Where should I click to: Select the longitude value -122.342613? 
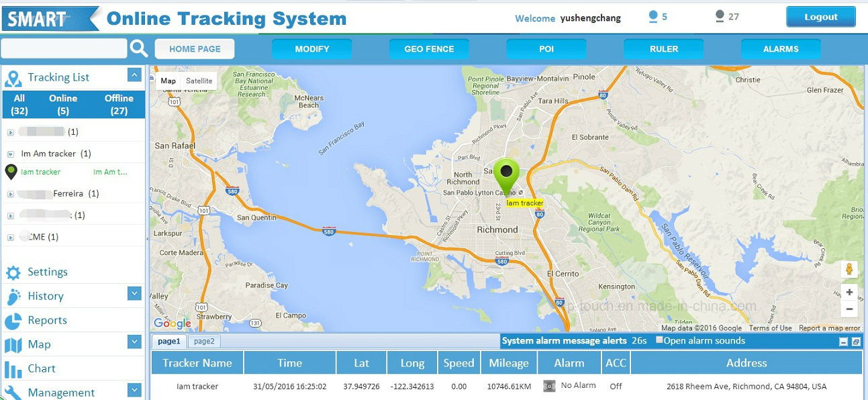tap(412, 387)
